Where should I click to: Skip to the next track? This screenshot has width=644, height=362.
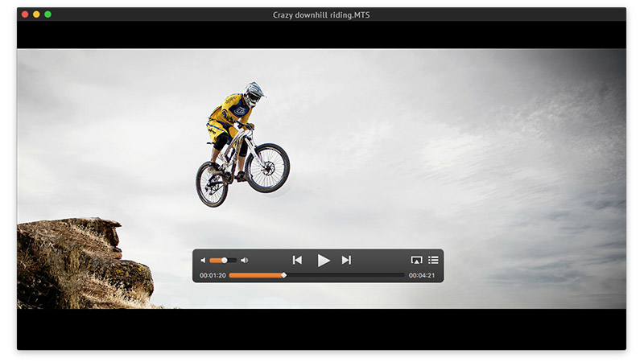coord(346,260)
